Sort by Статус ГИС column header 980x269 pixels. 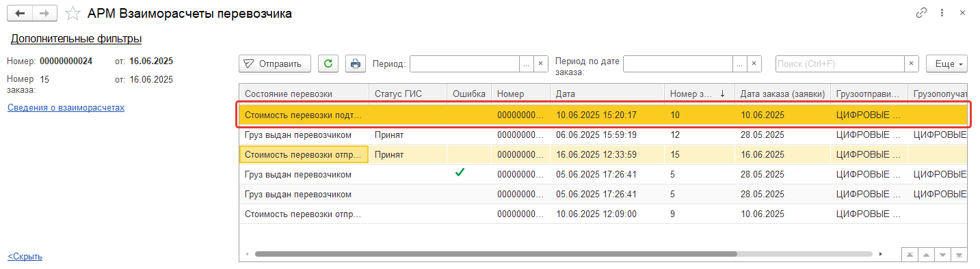coord(408,94)
